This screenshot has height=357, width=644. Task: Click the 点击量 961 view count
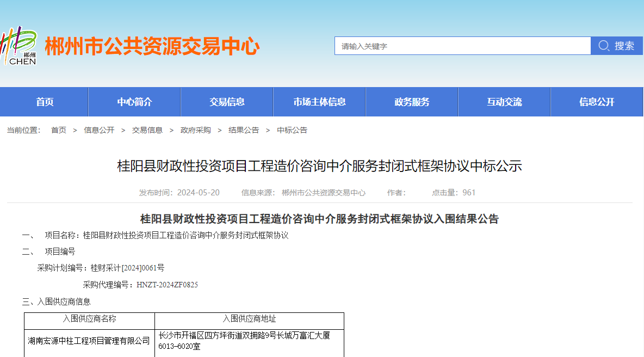click(454, 193)
